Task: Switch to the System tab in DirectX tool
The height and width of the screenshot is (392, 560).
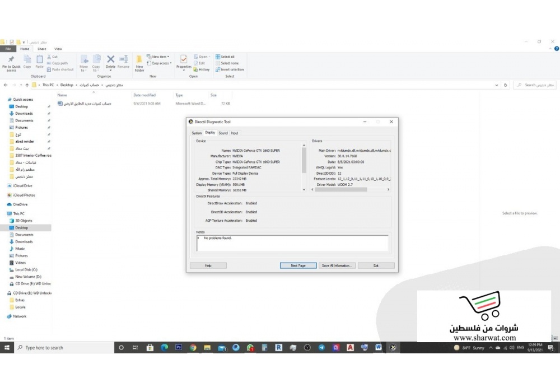Action: pos(197,133)
